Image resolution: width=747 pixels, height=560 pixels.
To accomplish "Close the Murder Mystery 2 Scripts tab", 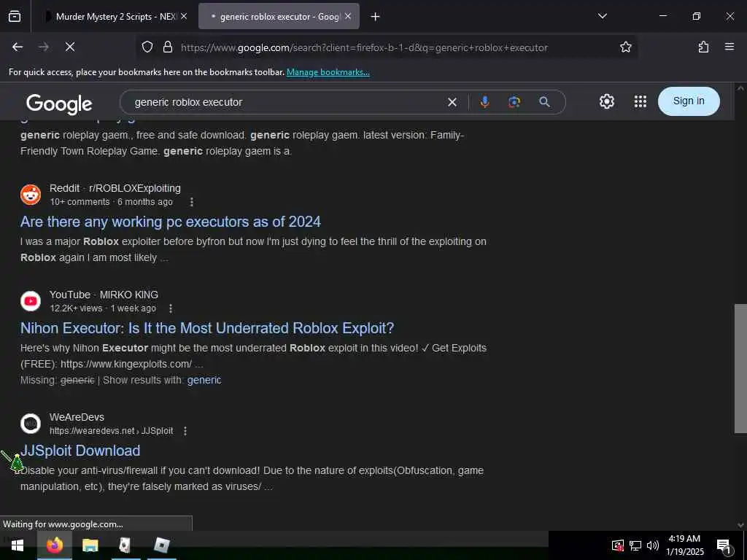I will [184, 17].
